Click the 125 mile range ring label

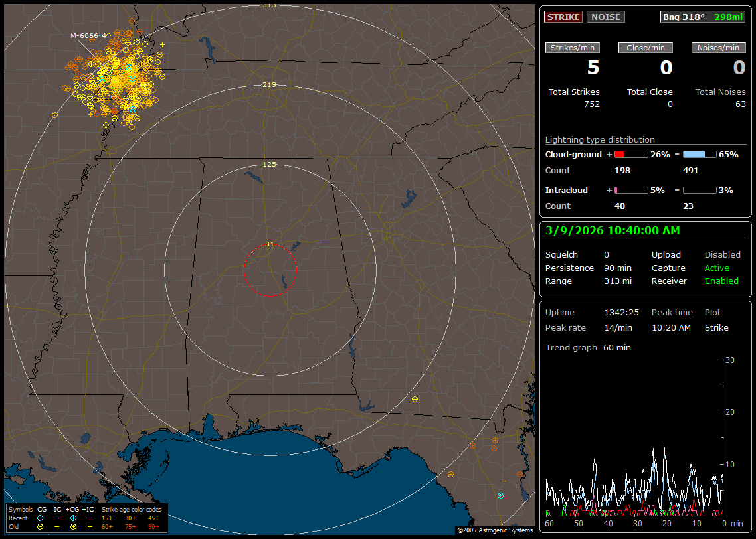point(269,164)
